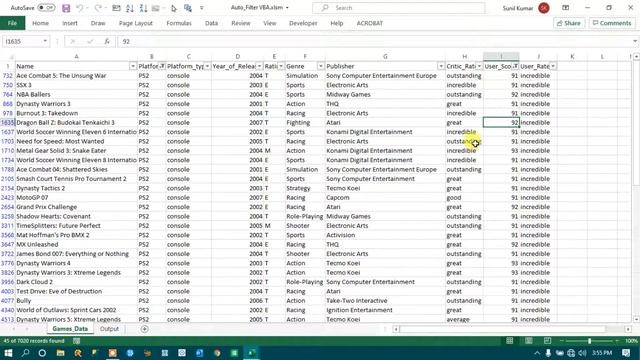640x360 pixels.
Task: Open the Insert ribbon tab
Action: coord(70,23)
